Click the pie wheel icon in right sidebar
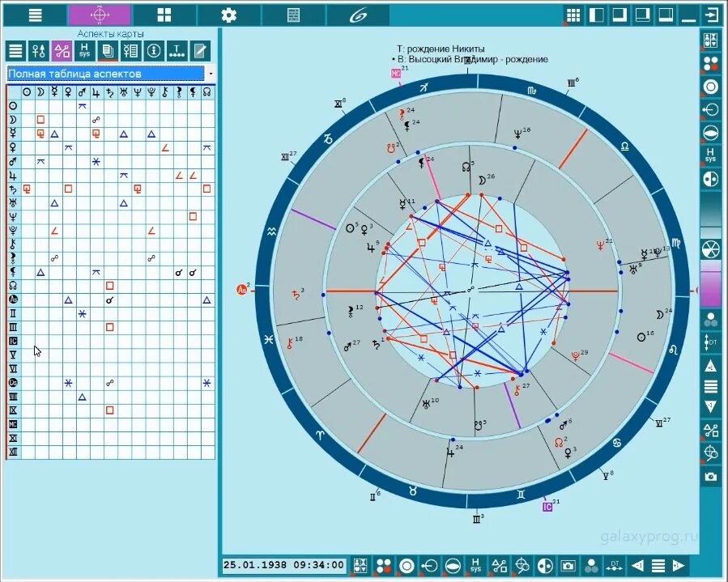Image resolution: width=728 pixels, height=582 pixels. tap(710, 249)
